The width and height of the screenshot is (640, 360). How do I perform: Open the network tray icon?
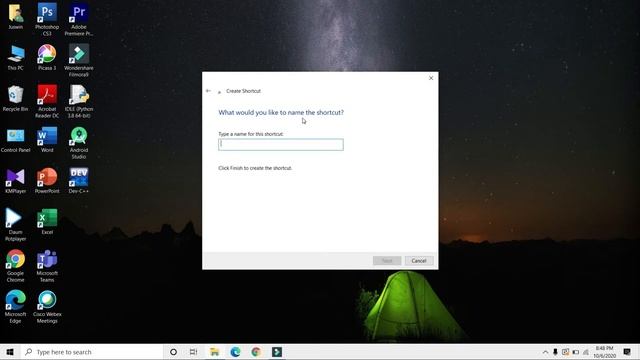pyautogui.click(x=586, y=352)
